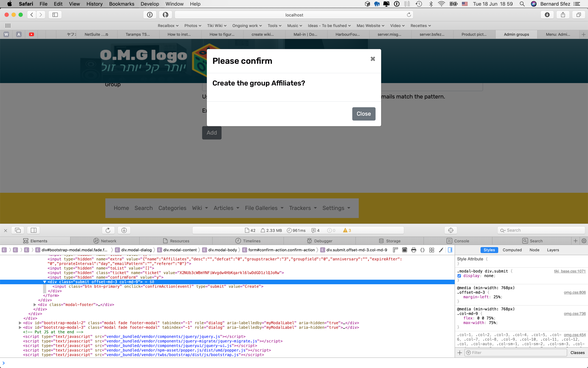This screenshot has width=588, height=368.
Task: Open the Tiki Wiki bookmarks folder
Action: pyautogui.click(x=217, y=26)
